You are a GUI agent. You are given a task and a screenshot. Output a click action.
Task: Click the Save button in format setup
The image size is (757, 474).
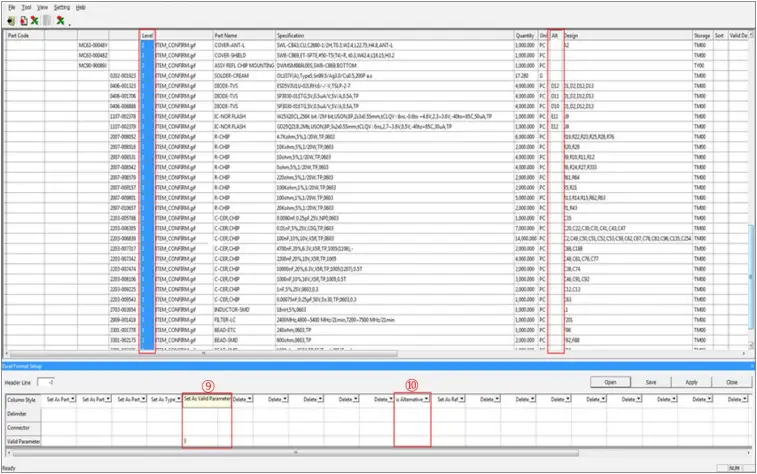coord(651,382)
